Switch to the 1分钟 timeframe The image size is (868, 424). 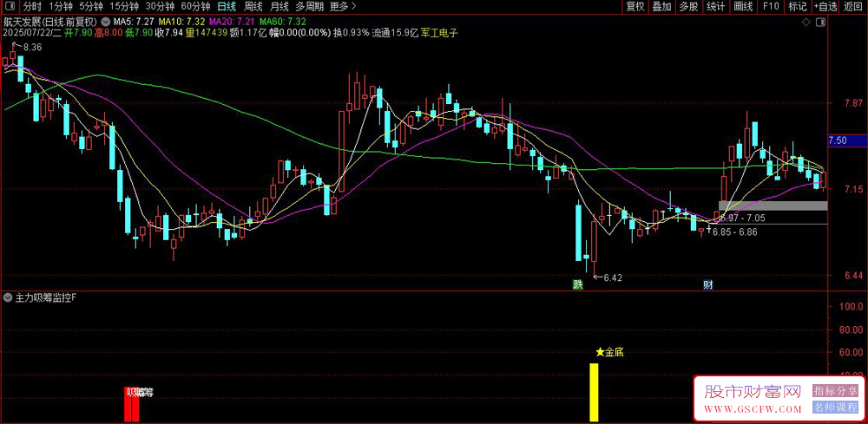point(61,7)
